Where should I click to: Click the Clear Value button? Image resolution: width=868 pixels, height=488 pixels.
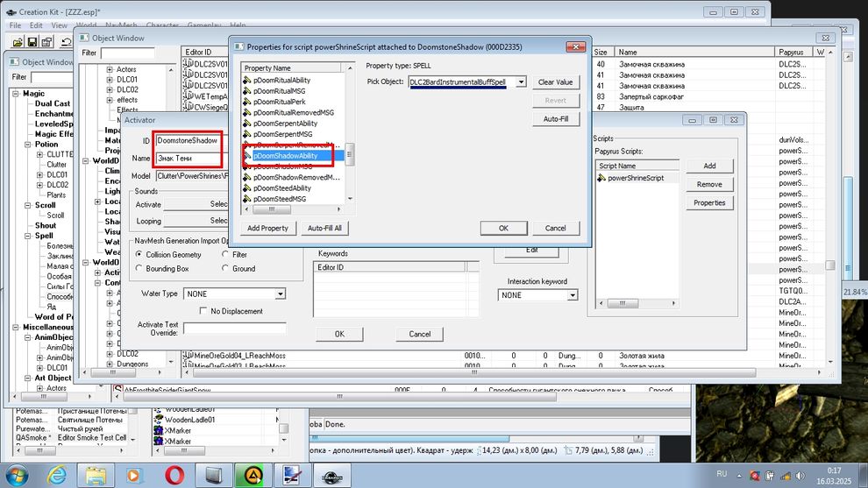555,82
